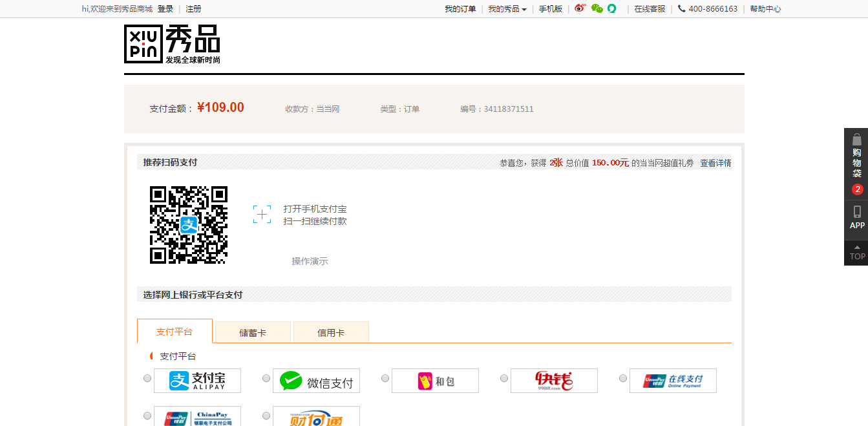Click the 400-8666163 phone number
Viewport: 868px width, 426px height.
713,9
